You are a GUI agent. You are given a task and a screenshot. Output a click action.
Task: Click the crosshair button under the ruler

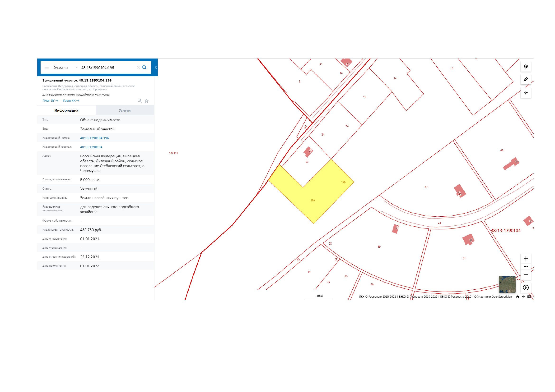coord(526,93)
